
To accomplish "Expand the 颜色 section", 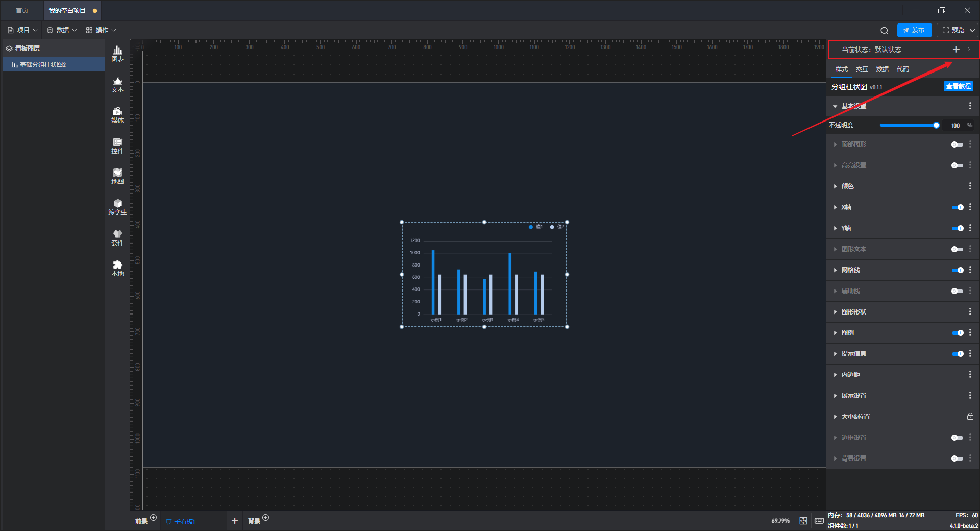I will [x=835, y=186].
